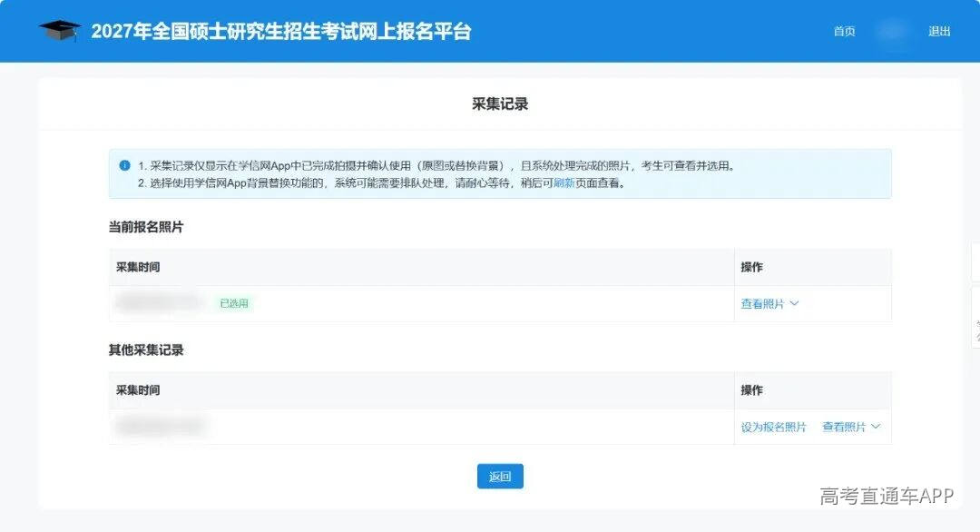Click 操作 header in 其他采集记录 table

752,390
